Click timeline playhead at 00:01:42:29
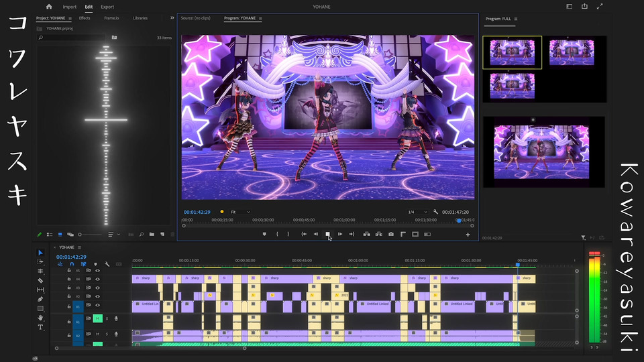This screenshot has width=644, height=362. pos(518,265)
